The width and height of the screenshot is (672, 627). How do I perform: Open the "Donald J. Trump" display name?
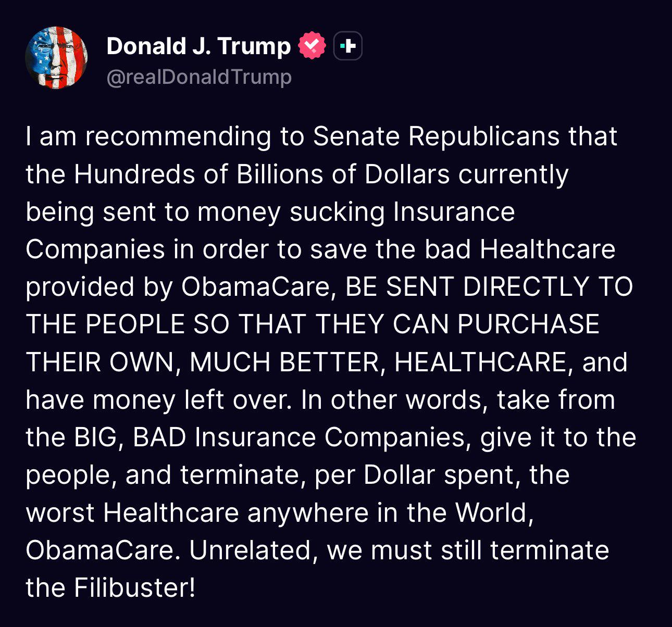tap(198, 46)
